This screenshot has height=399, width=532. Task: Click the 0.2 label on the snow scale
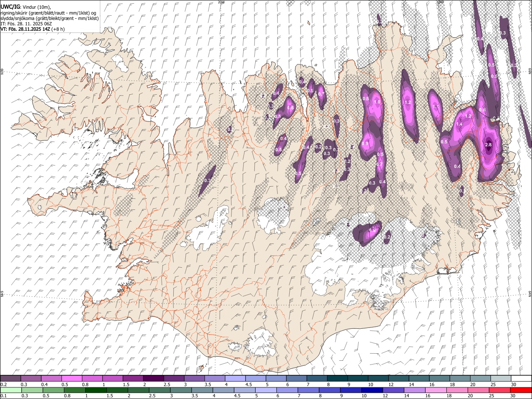[x=3, y=384]
